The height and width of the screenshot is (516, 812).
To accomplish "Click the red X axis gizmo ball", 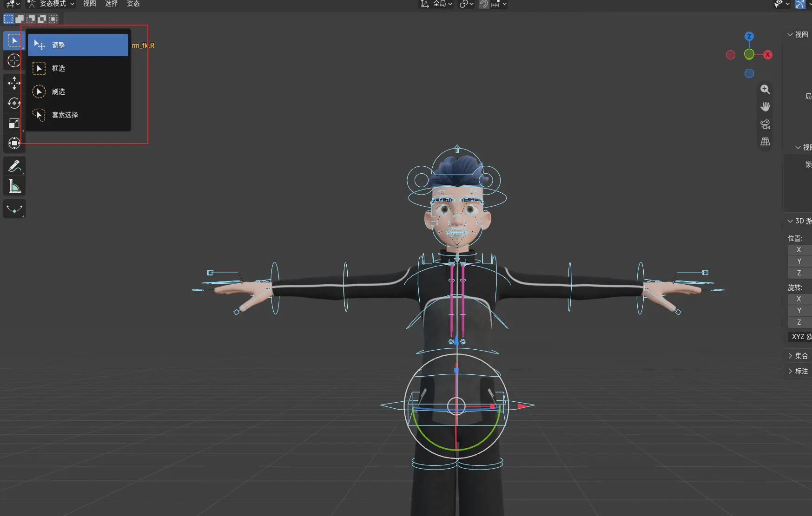I will click(x=767, y=55).
